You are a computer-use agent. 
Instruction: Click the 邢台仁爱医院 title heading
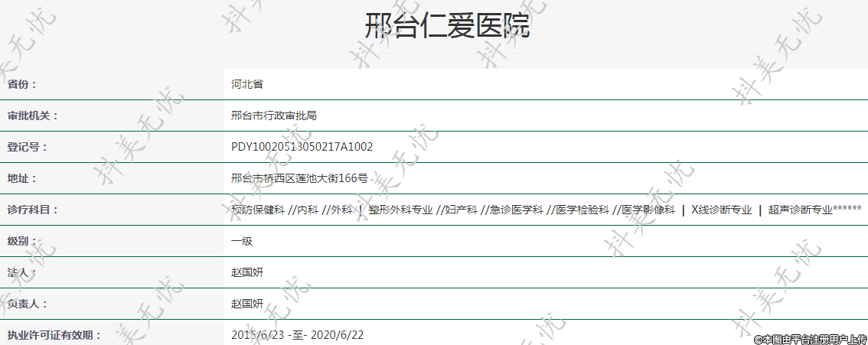[x=447, y=26]
